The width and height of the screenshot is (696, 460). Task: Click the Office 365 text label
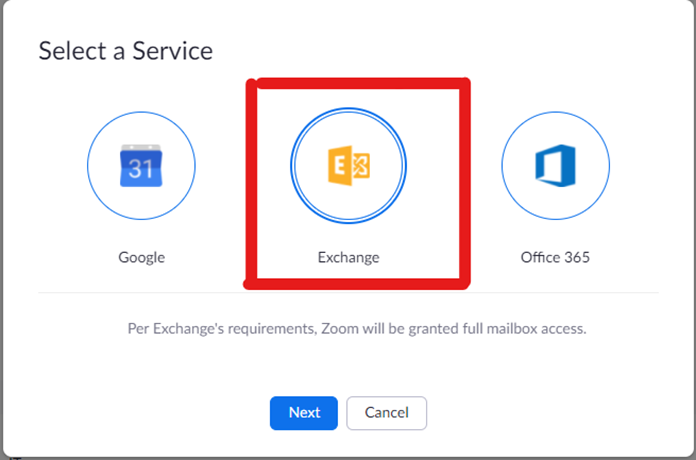pyautogui.click(x=555, y=257)
